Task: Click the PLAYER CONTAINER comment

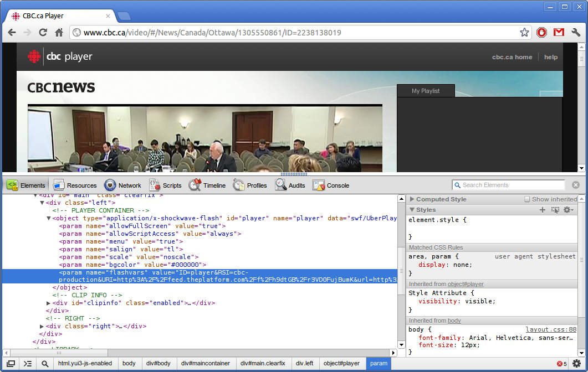Action: click(x=101, y=210)
